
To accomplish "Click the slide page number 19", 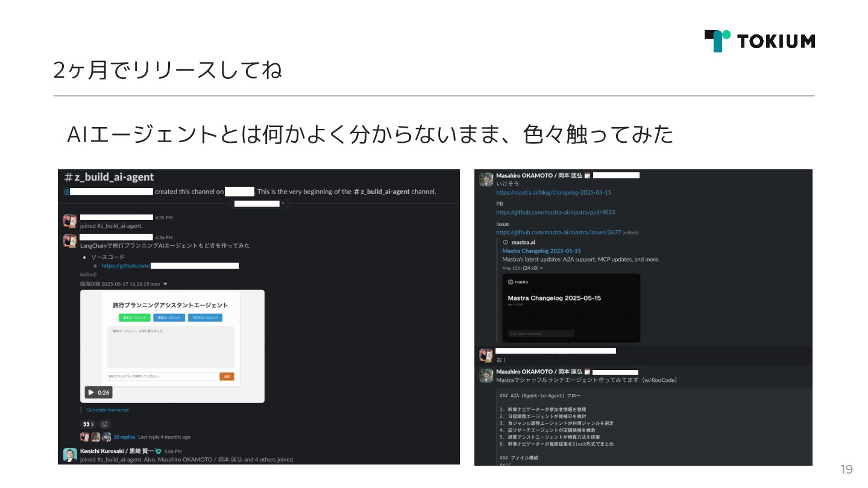I will point(846,470).
